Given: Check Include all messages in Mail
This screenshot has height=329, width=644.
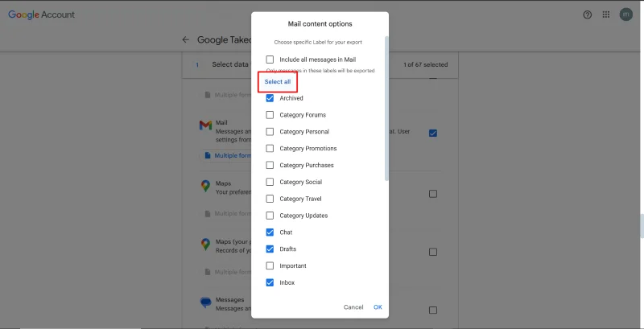Looking at the screenshot, I should (x=270, y=60).
